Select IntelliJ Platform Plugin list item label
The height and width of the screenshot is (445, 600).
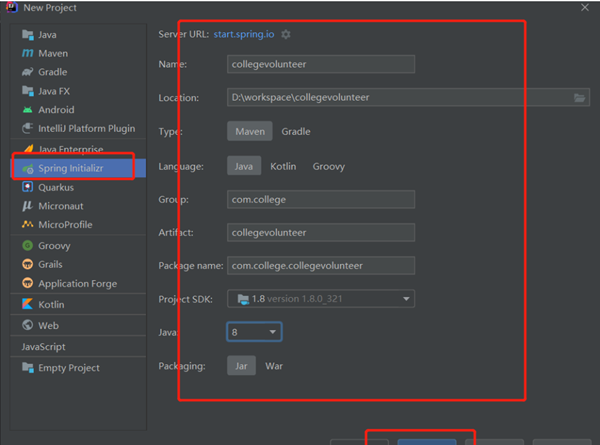[x=86, y=129]
